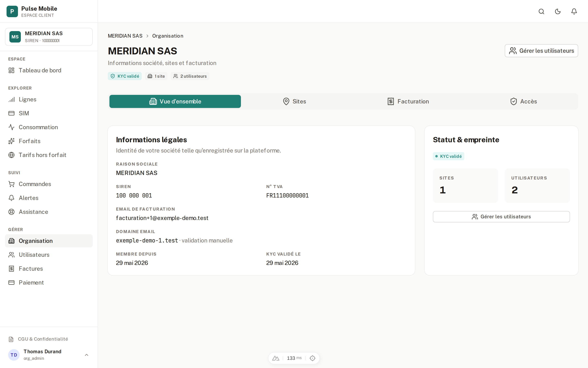Click the Utilisateurs people icon in sidebar
The image size is (588, 368).
11,255
